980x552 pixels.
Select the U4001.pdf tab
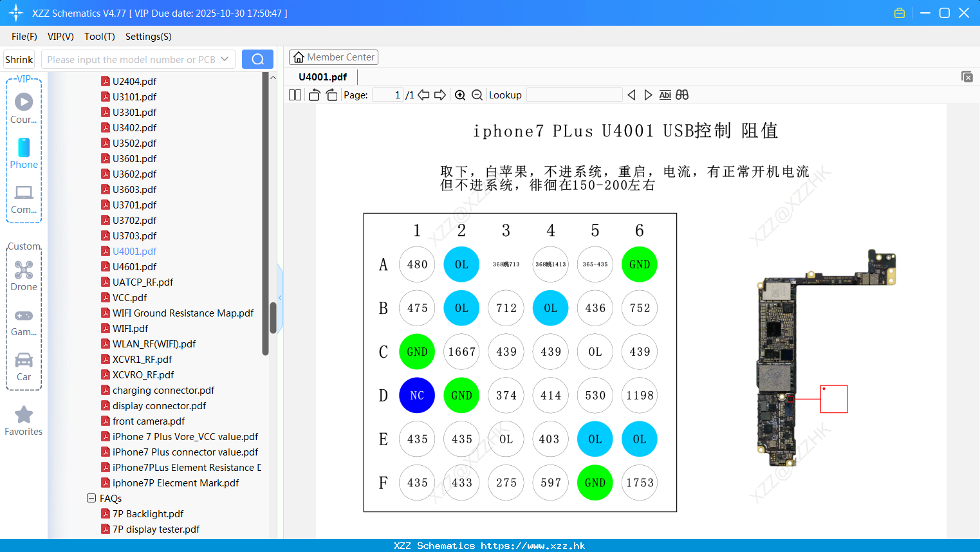click(323, 77)
